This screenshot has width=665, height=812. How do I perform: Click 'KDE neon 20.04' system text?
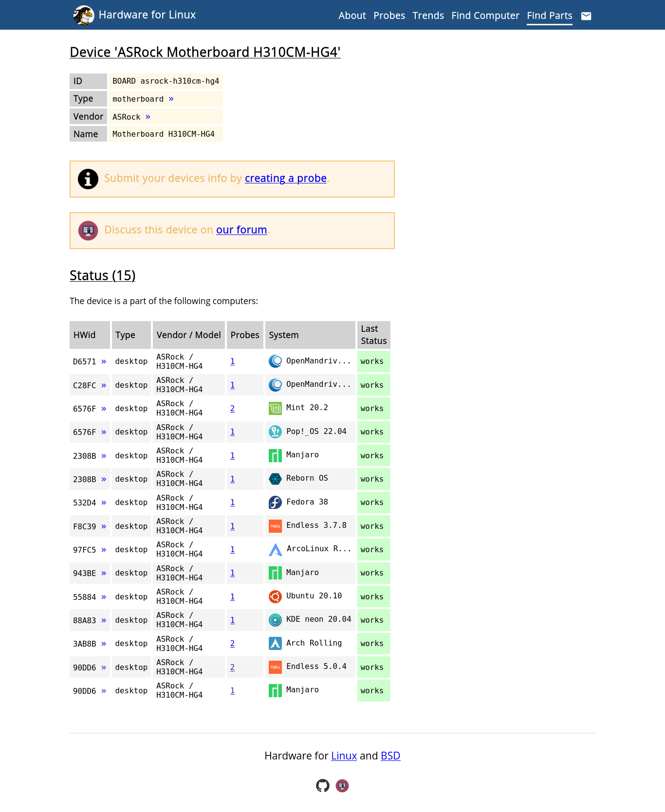(x=319, y=619)
